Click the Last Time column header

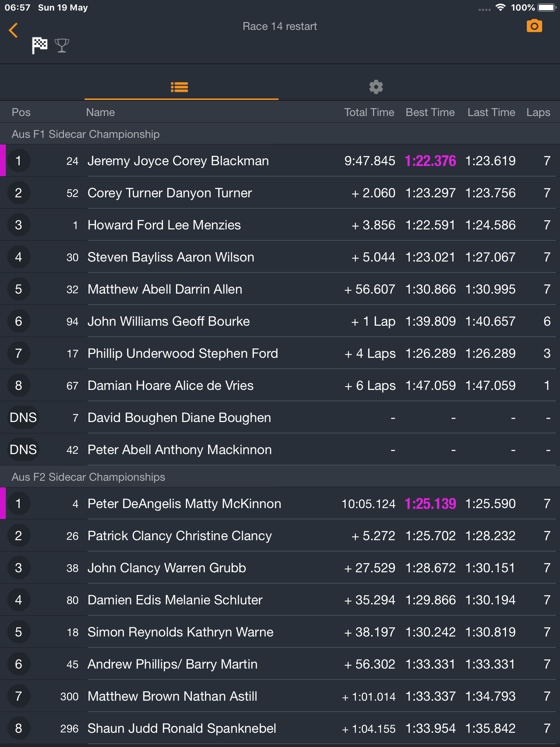click(x=491, y=112)
